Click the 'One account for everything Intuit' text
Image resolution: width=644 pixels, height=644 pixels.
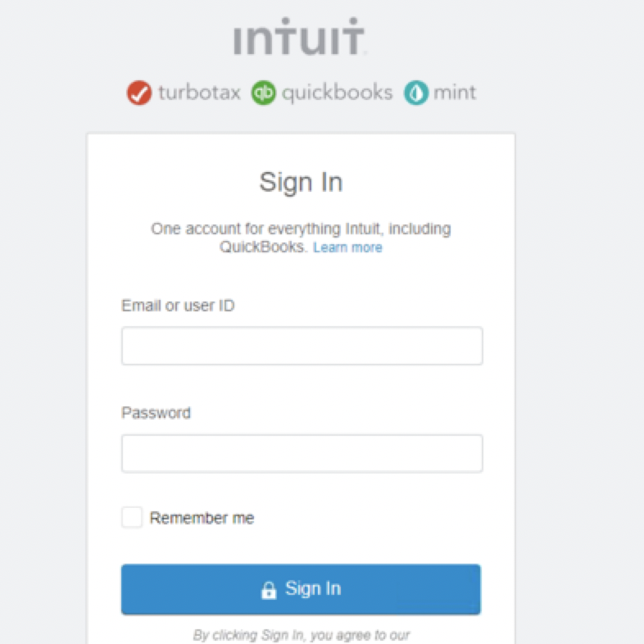click(x=301, y=229)
